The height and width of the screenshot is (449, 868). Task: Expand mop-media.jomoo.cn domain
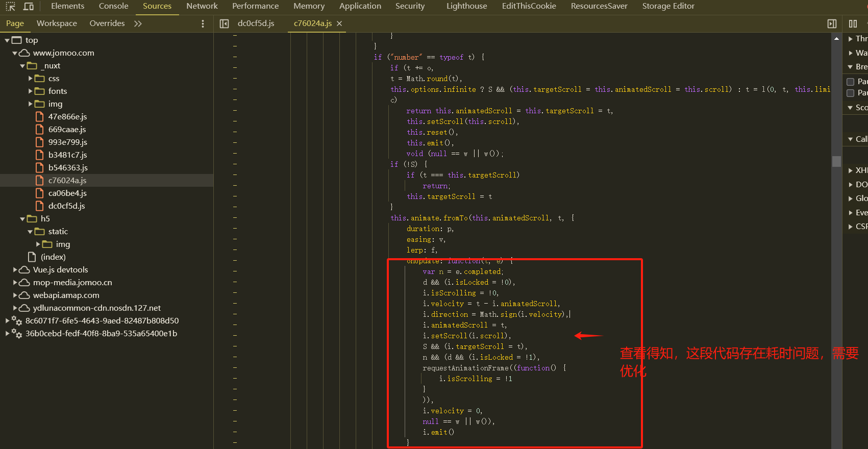coord(15,283)
